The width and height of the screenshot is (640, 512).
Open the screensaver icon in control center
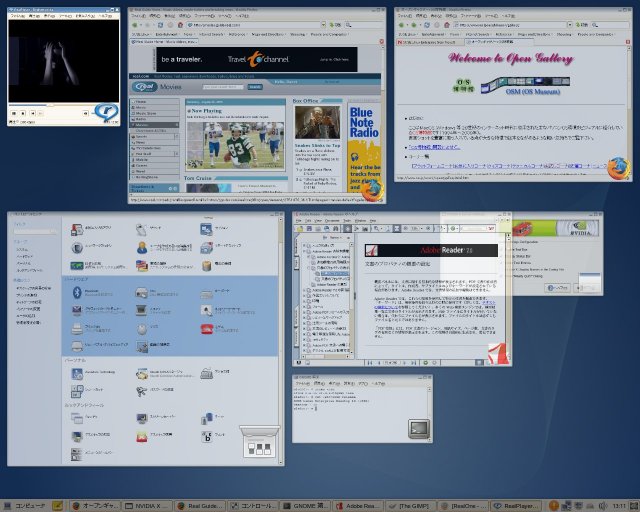142,418
